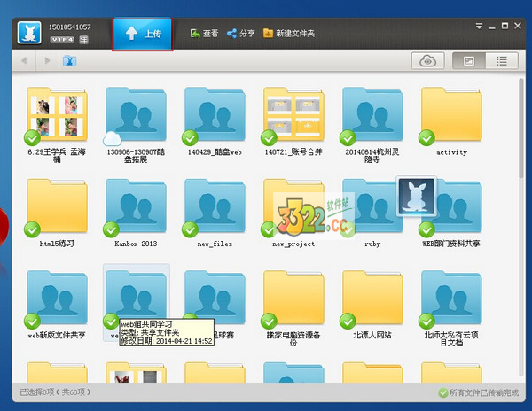This screenshot has width=532, height=411.
Task: Click the ruby folder label
Action: coord(372,244)
